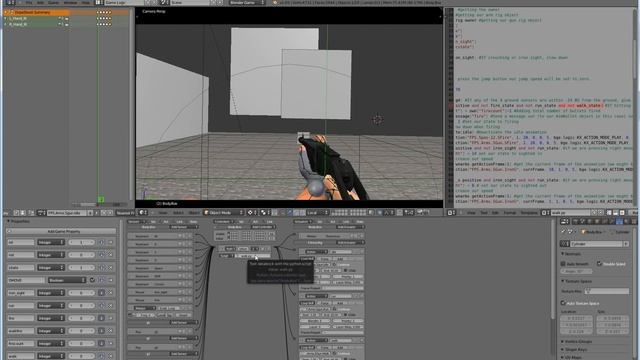Open the Object Mode dropdown

coord(224,213)
